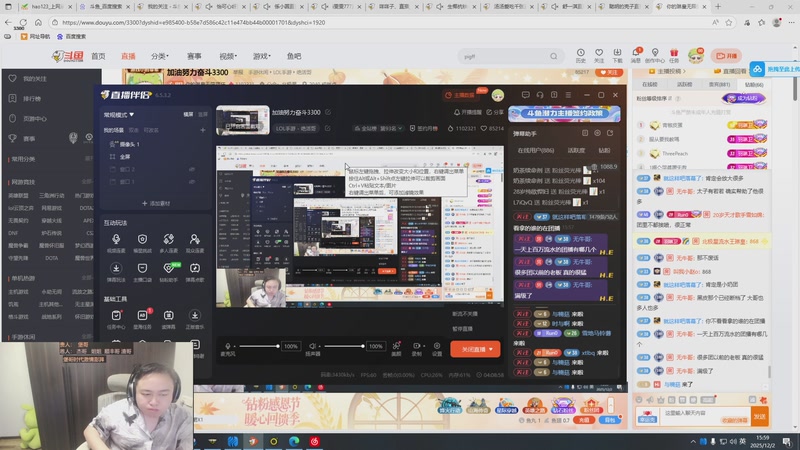Open Edge browser from the Windows taskbar
This screenshot has height=450, width=800.
pyautogui.click(x=294, y=441)
